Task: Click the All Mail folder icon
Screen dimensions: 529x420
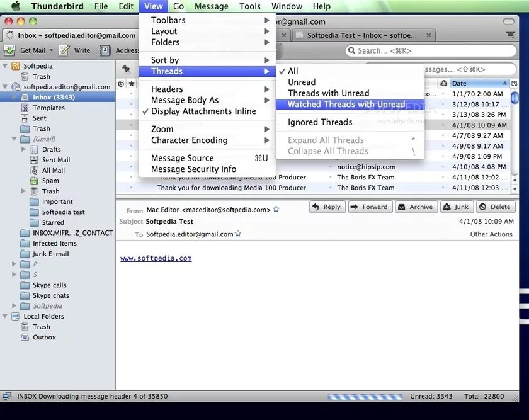Action: (34, 171)
